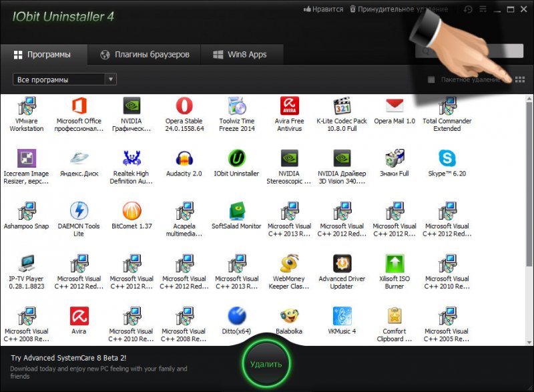This screenshot has height=392, width=534.
Task: Open the Все программы filter dropdown
Action: pos(65,79)
